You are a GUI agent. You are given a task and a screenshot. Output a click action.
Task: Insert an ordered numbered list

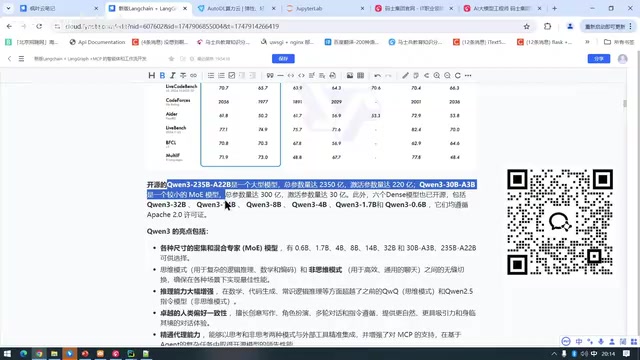221,76
